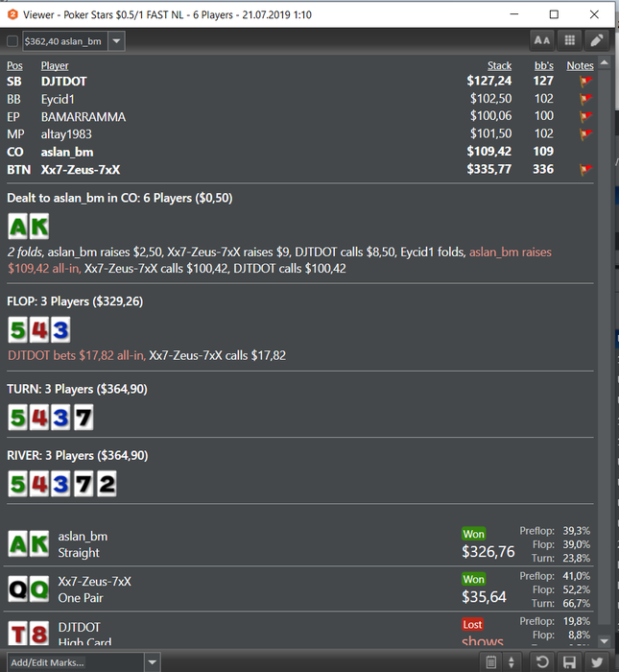Select the Add/Edit Marks input field
Image resolution: width=619 pixels, height=672 pixels.
(x=76, y=662)
